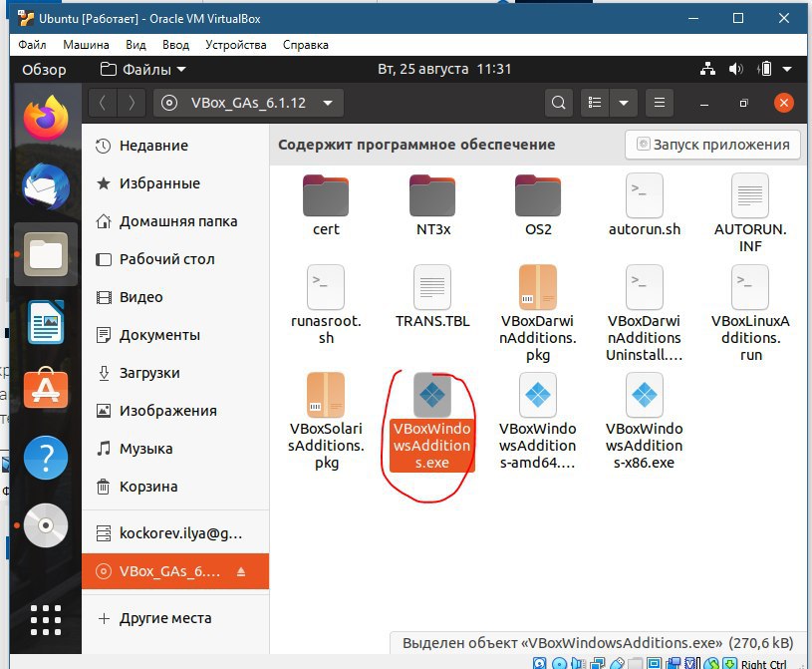The image size is (812, 669).
Task: Open the Устройства menu
Action: (x=235, y=45)
